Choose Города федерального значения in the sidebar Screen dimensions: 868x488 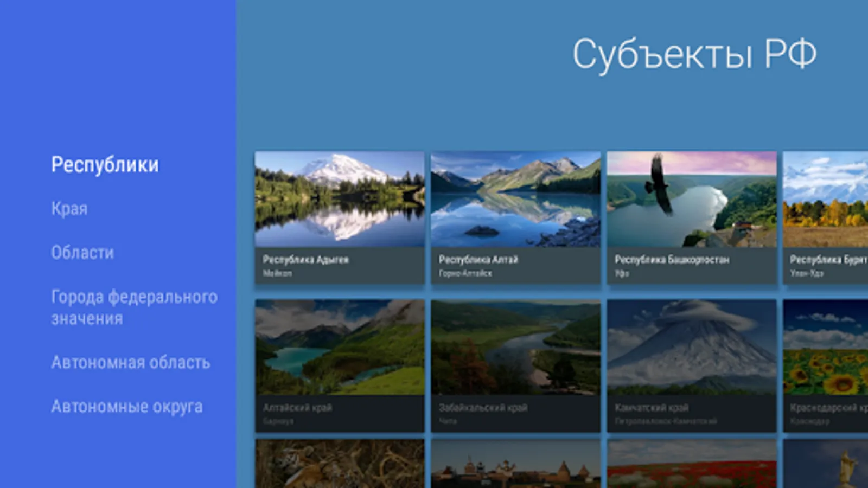[134, 307]
